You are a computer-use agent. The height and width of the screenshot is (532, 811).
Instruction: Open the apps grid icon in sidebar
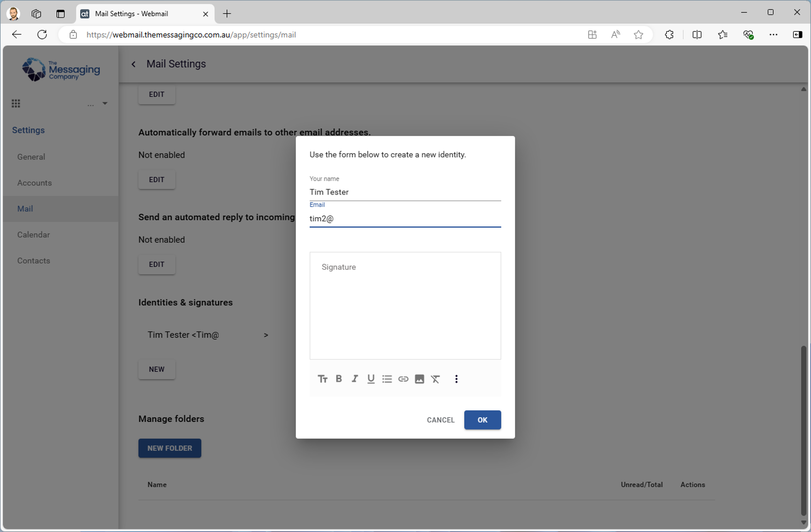coord(16,103)
